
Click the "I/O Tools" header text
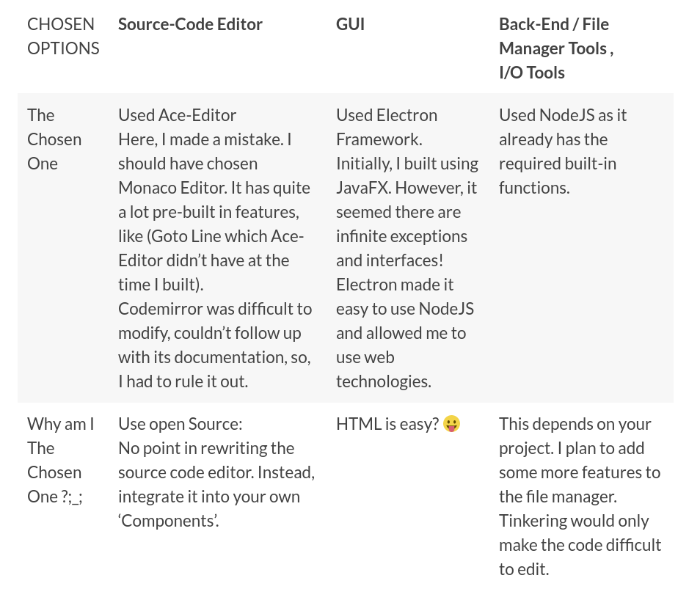531,73
